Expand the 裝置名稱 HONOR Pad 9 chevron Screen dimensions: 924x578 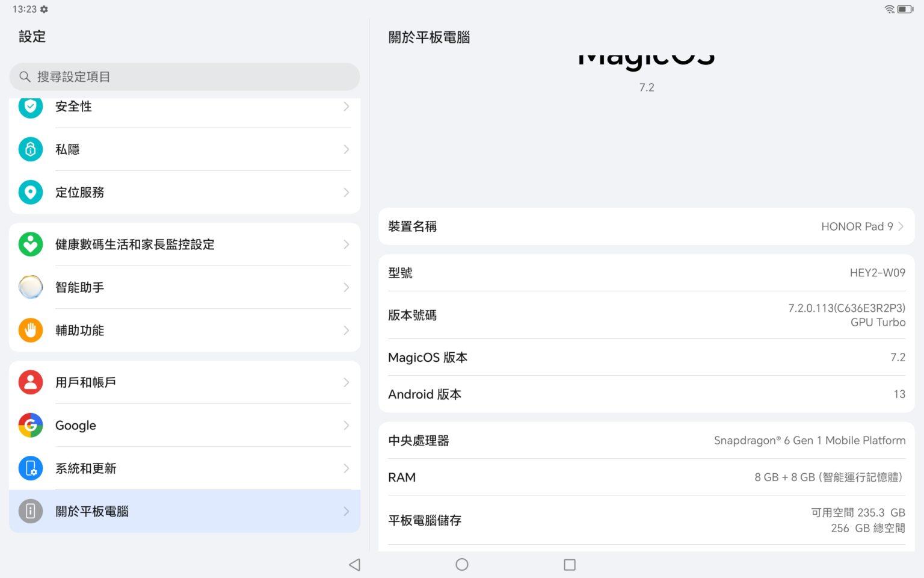click(x=901, y=226)
